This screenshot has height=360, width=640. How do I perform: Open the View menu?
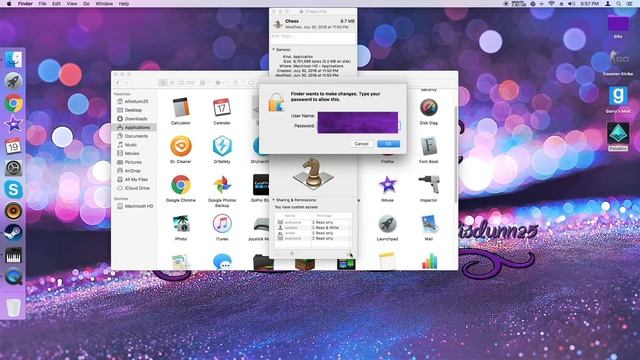click(72, 4)
